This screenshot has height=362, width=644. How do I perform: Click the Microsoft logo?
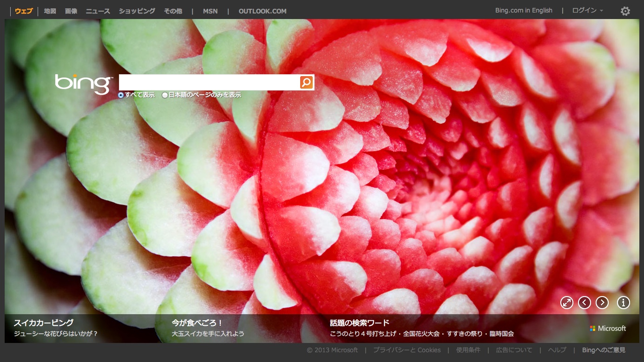[608, 329]
